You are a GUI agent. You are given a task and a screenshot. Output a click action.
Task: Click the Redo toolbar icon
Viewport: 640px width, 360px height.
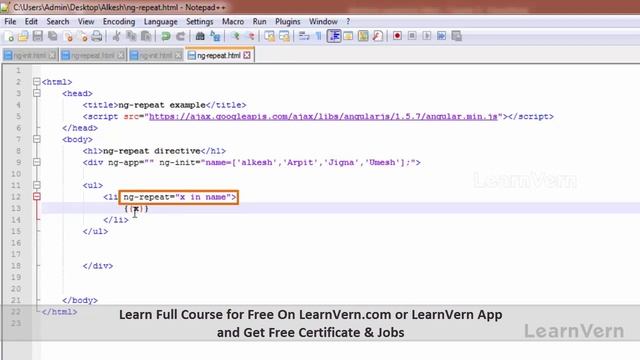[180, 36]
